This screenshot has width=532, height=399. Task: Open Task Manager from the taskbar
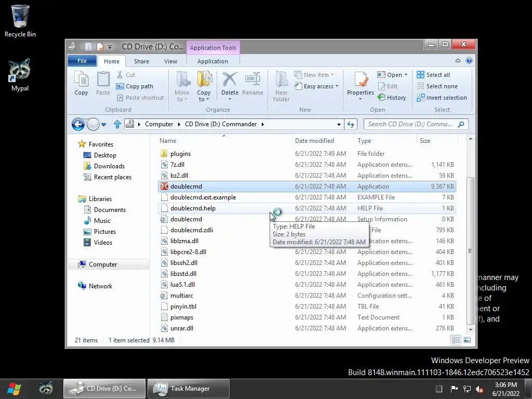pos(189,389)
